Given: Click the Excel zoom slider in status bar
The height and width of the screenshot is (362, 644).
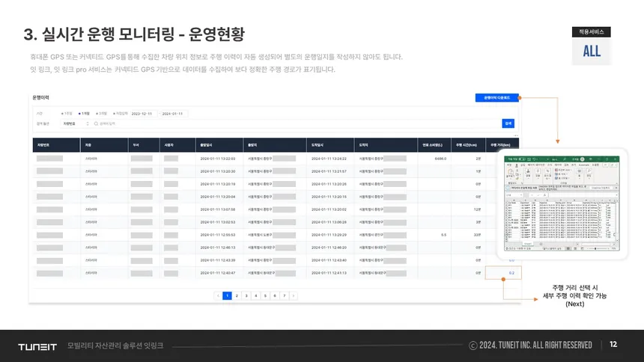Looking at the screenshot, I should coord(595,248).
